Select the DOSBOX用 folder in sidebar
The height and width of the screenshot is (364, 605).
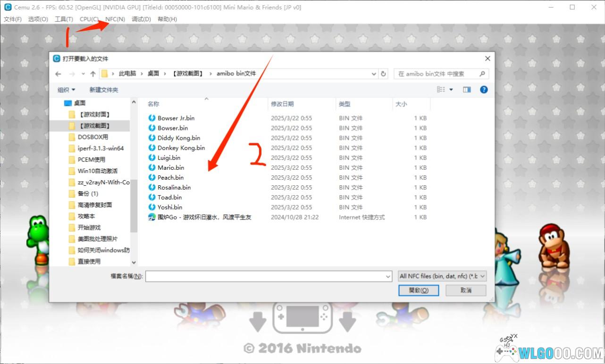[x=92, y=137]
